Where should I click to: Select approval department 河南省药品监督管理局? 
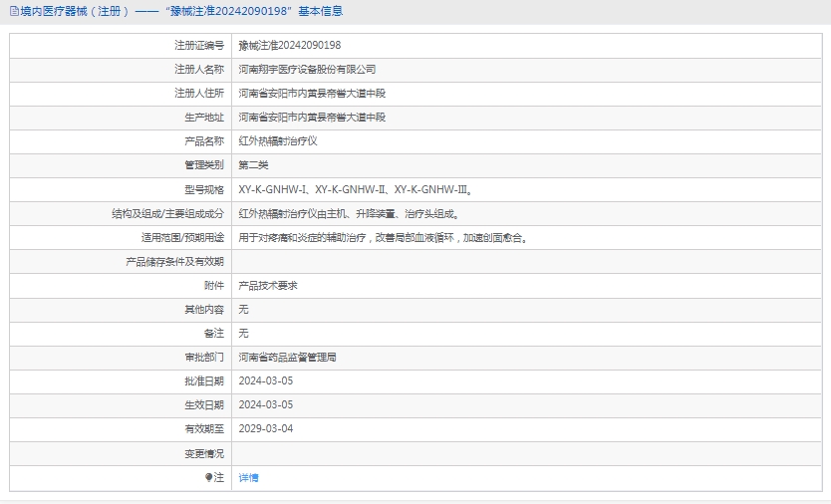coord(287,357)
